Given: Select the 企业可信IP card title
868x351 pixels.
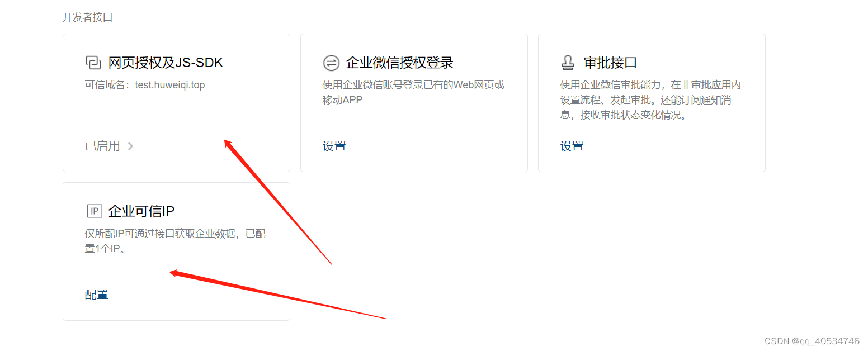Looking at the screenshot, I should coord(141,211).
